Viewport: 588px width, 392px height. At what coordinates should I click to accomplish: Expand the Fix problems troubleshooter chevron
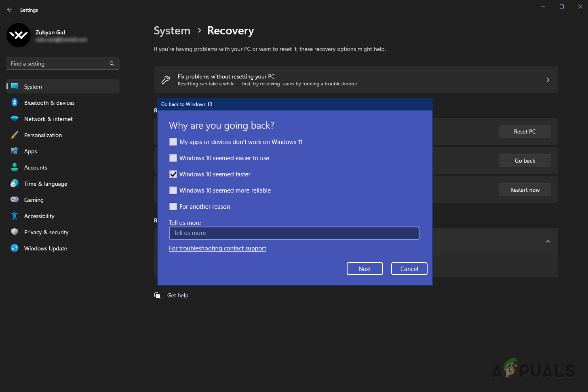[x=548, y=80]
